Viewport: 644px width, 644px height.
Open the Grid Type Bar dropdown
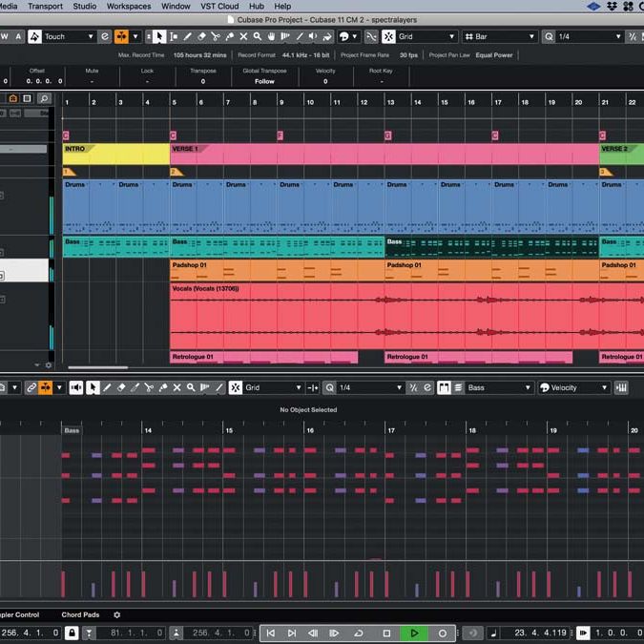click(500, 36)
